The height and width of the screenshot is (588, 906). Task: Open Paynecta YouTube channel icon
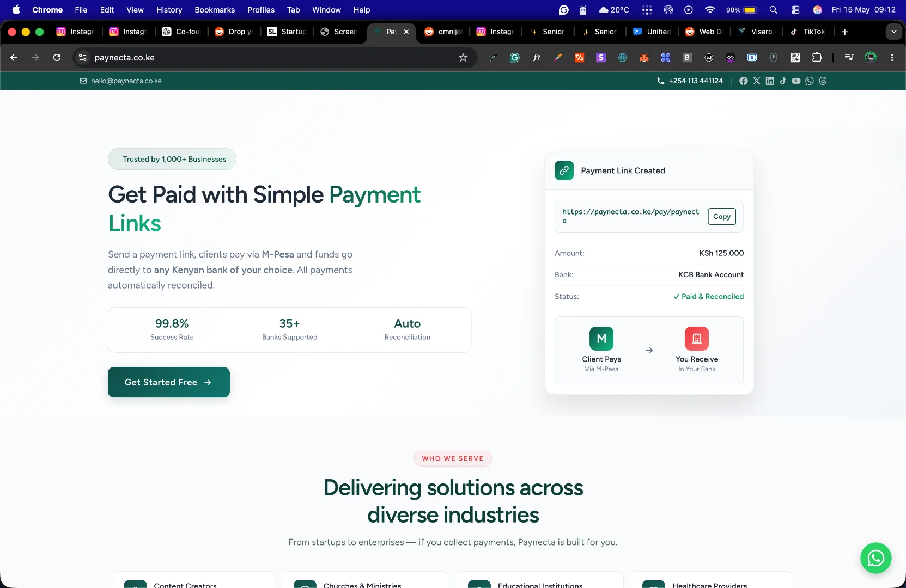[x=796, y=81]
